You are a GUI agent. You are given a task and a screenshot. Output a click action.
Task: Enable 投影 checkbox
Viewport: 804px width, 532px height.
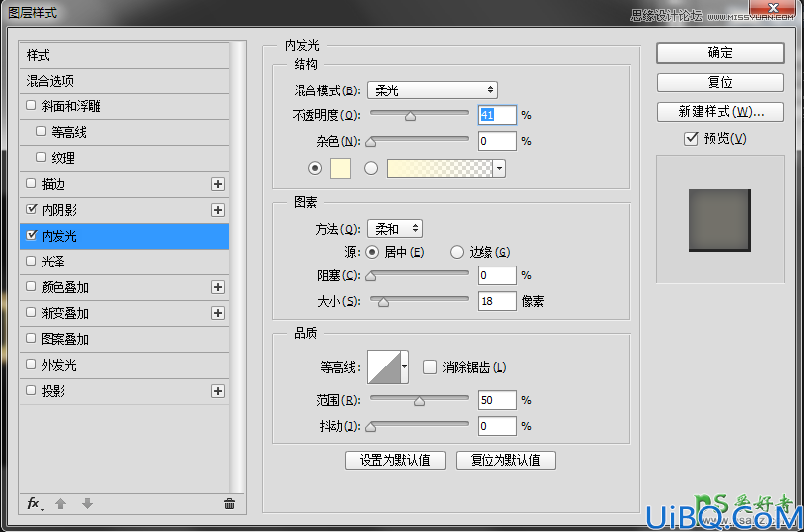click(31, 390)
